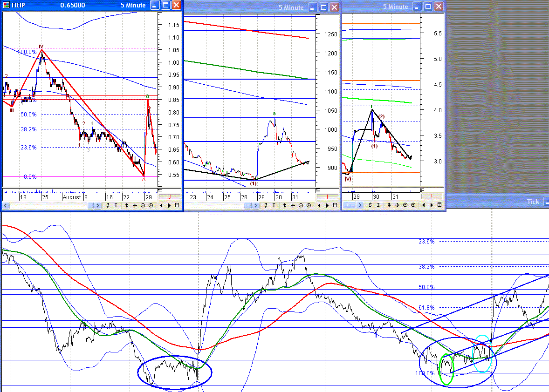Zoom in with plus icon in ΠΕΙΡ window
The height and width of the screenshot is (392, 549).
151,205
